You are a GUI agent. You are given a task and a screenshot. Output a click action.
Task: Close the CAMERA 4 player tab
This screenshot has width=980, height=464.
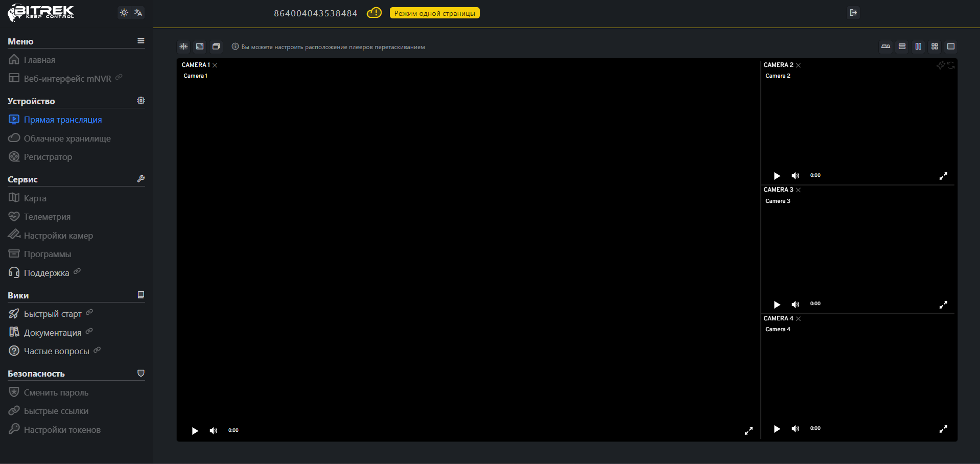click(x=799, y=319)
